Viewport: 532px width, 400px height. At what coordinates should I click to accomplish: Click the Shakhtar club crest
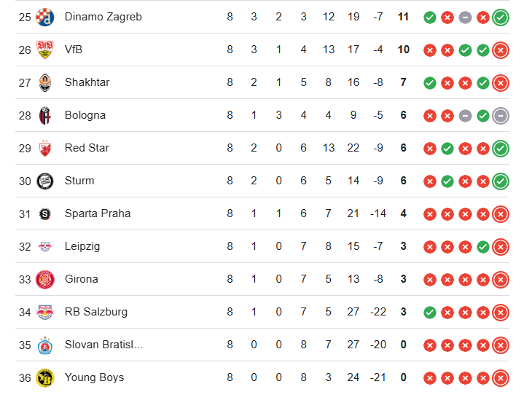click(x=44, y=82)
